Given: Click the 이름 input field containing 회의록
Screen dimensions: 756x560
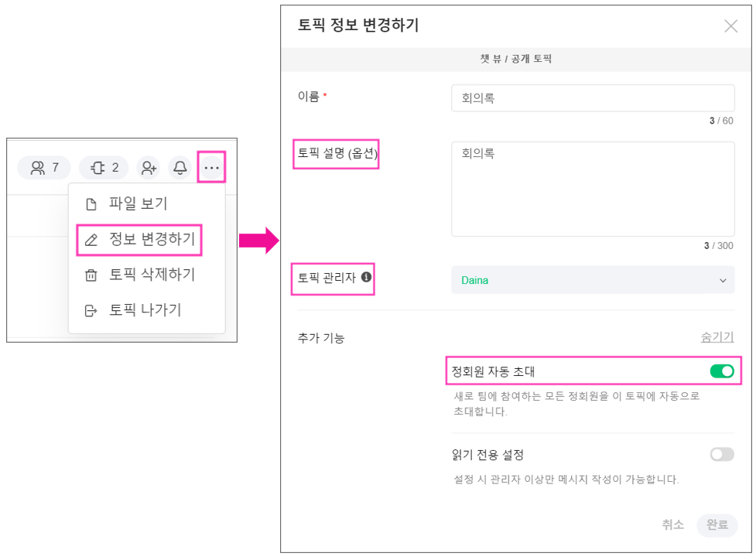Looking at the screenshot, I should (592, 98).
